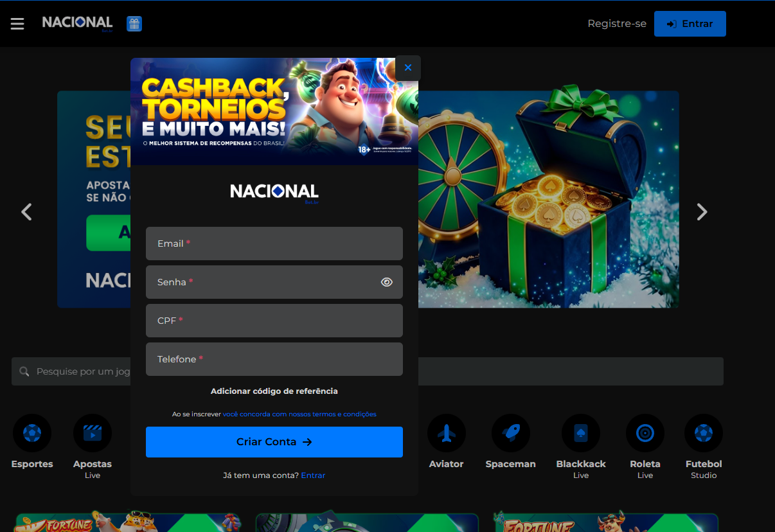The width and height of the screenshot is (775, 532).
Task: Open the Spaceman rocket icon
Action: click(510, 433)
